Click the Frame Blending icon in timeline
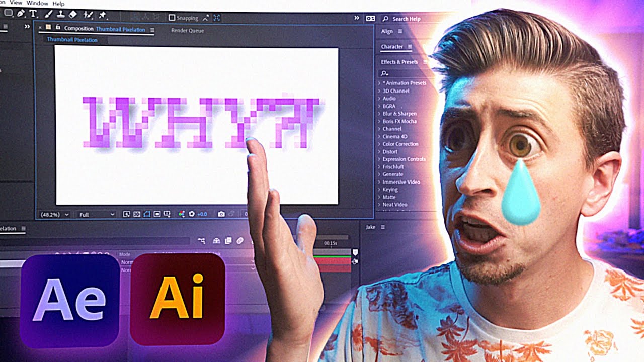Image resolution: width=644 pixels, height=362 pixels. [x=228, y=241]
